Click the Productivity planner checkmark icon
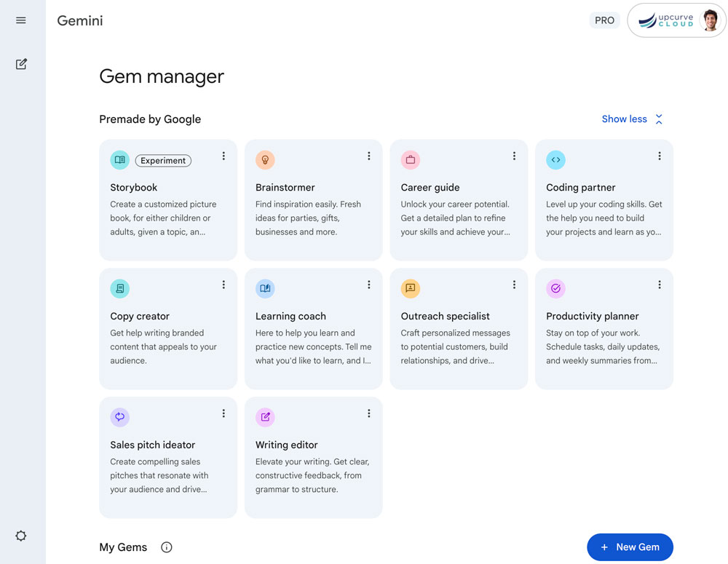Viewport: 728px width, 564px height. pyautogui.click(x=555, y=289)
